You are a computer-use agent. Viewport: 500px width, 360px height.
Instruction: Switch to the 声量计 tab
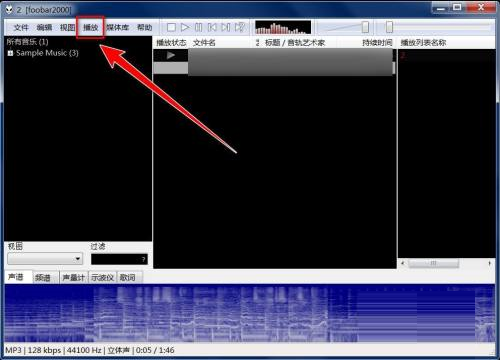[74, 277]
